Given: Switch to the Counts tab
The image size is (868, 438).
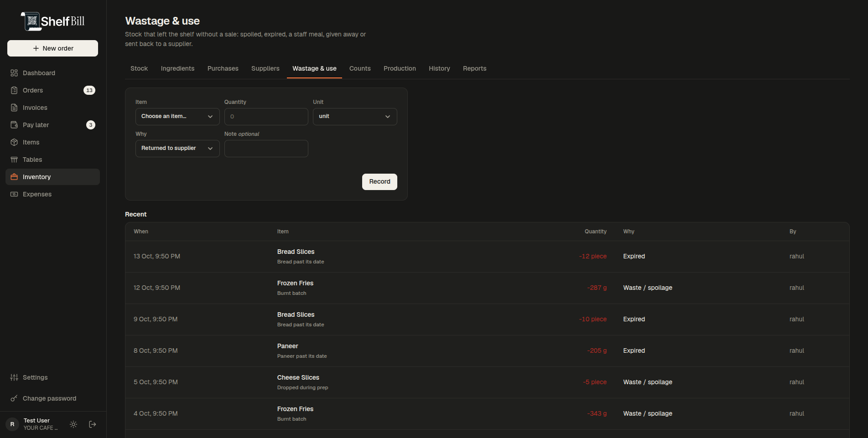Looking at the screenshot, I should click(x=360, y=68).
